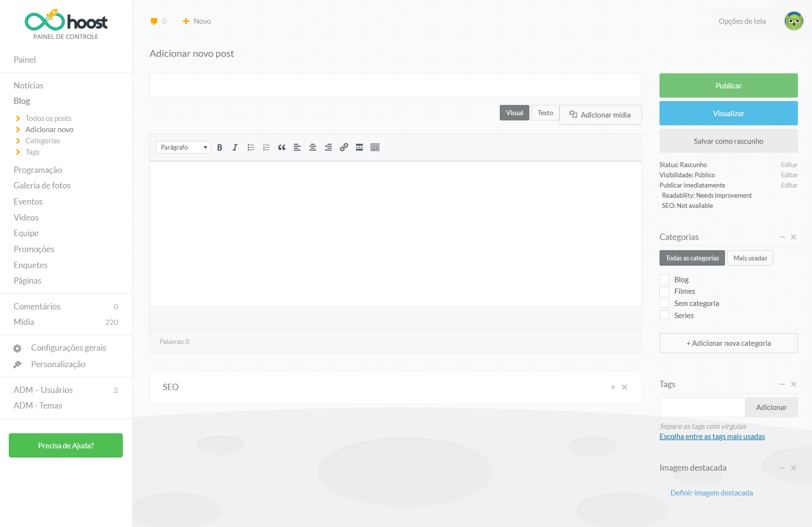Expand the SEO panel with plus icon

tap(613, 387)
